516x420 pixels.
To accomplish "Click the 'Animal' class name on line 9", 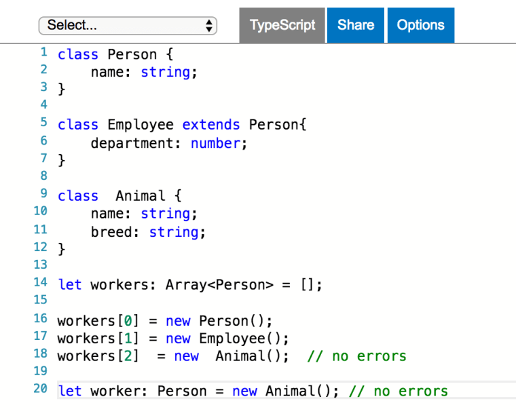I will point(140,196).
